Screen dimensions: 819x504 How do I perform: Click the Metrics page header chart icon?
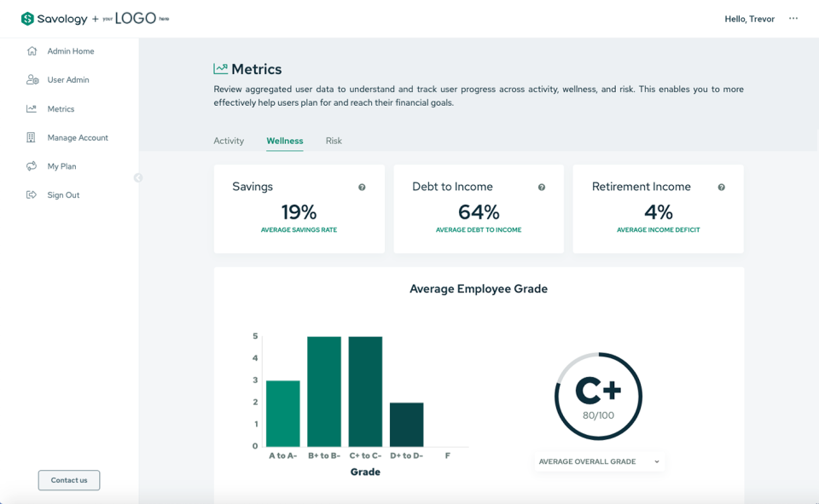pos(219,68)
